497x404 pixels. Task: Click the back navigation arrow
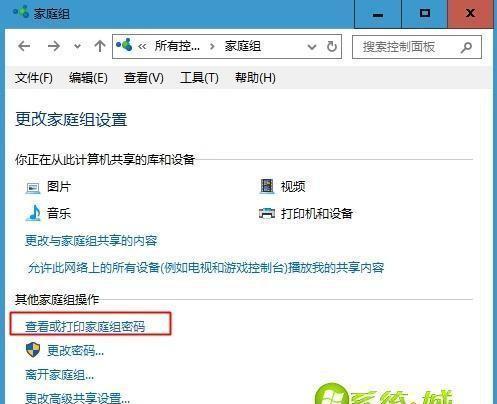tap(24, 46)
